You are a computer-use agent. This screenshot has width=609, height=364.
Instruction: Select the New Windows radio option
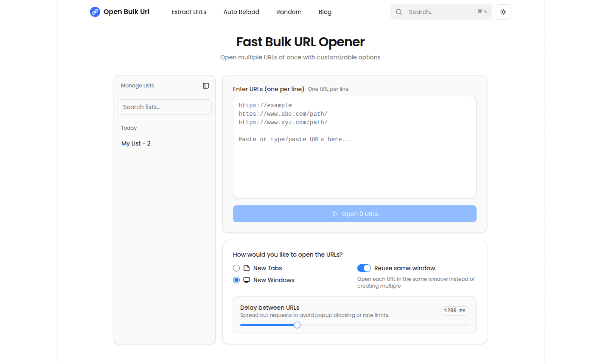click(236, 280)
